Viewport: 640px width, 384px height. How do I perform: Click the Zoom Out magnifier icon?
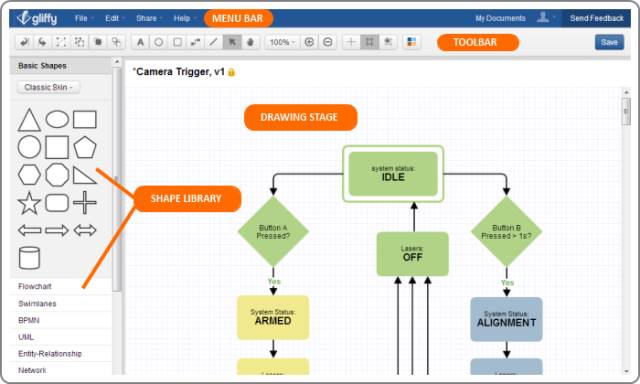[x=328, y=42]
